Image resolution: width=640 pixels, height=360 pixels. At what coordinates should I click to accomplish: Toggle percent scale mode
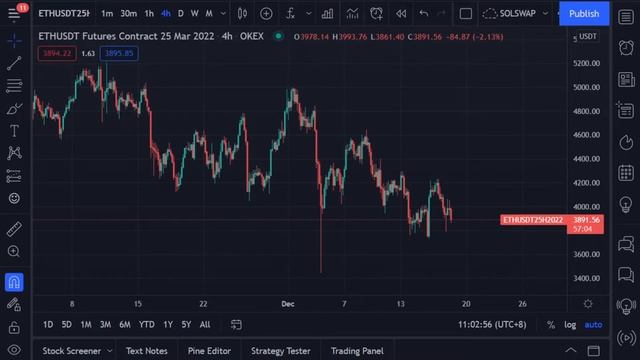tap(551, 325)
